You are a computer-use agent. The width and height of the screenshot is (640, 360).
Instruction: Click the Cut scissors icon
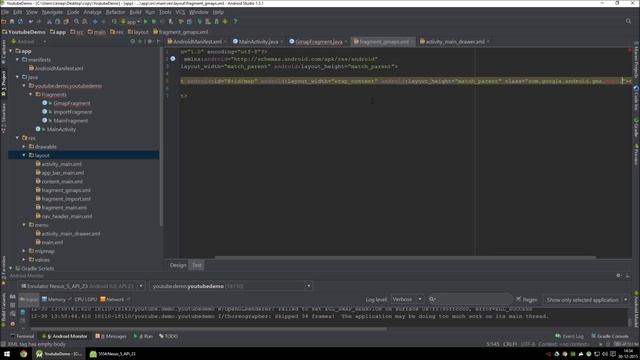(49, 22)
